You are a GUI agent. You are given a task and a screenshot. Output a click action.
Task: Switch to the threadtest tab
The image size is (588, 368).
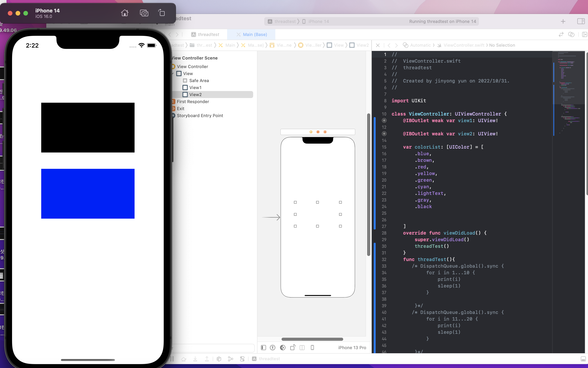pos(208,35)
